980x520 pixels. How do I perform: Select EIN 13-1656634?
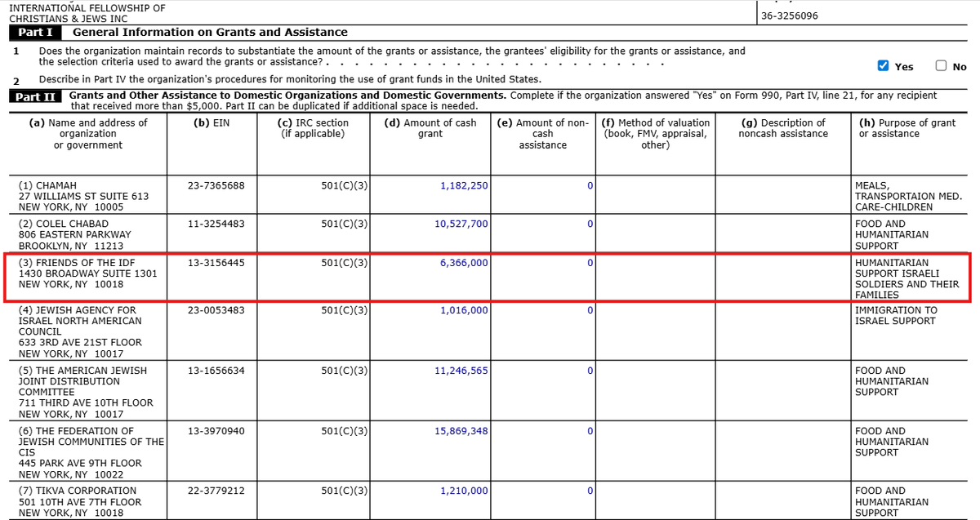216,371
